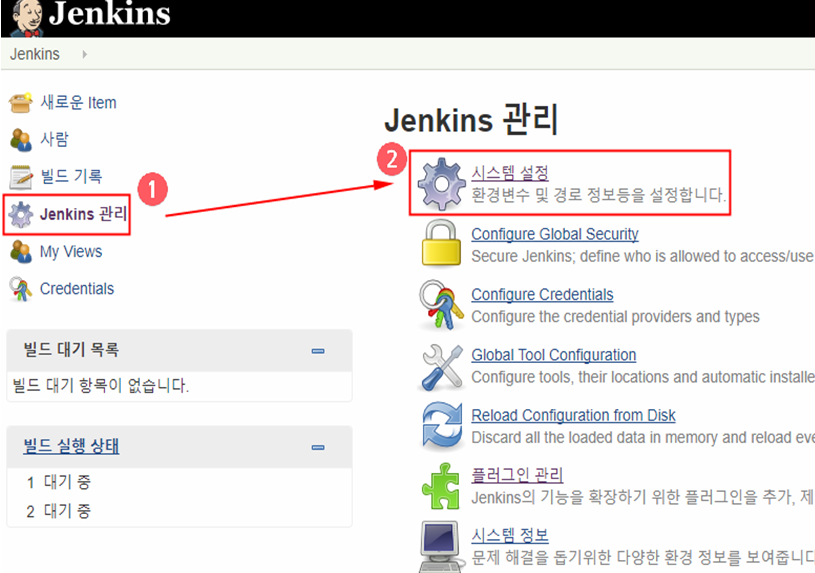The width and height of the screenshot is (815, 573).
Task: Open Global Tool Configuration link
Action: pos(554,355)
